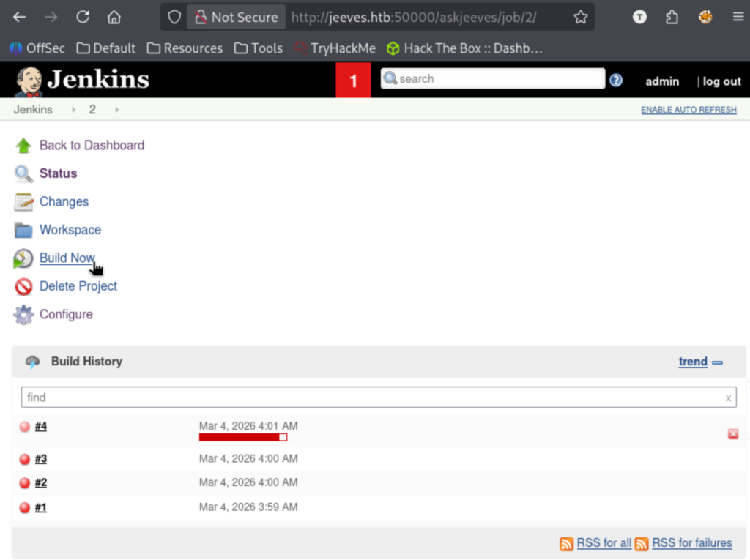
Task: Cancel build #4 with red X
Action: tap(732, 434)
